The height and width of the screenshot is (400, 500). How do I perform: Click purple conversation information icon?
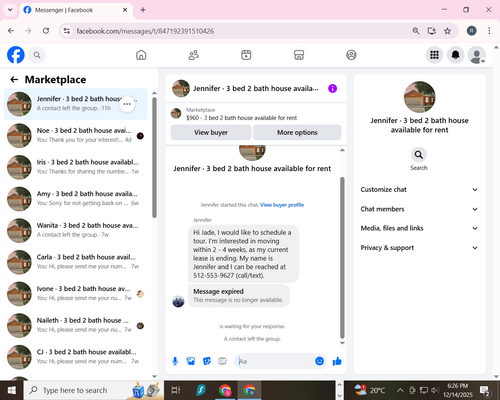332,88
